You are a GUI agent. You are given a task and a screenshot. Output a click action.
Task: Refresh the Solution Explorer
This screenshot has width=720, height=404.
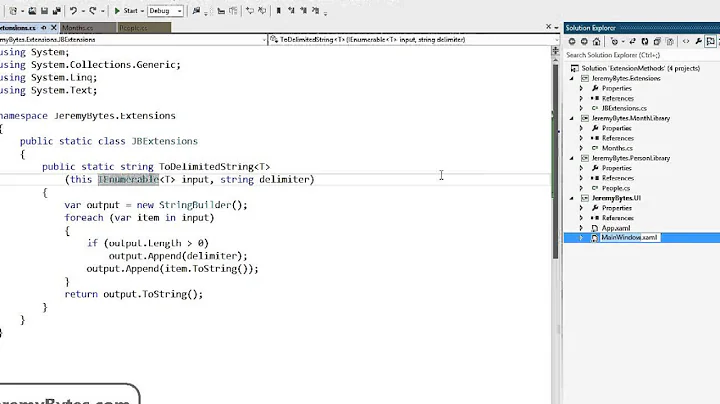[x=645, y=42]
